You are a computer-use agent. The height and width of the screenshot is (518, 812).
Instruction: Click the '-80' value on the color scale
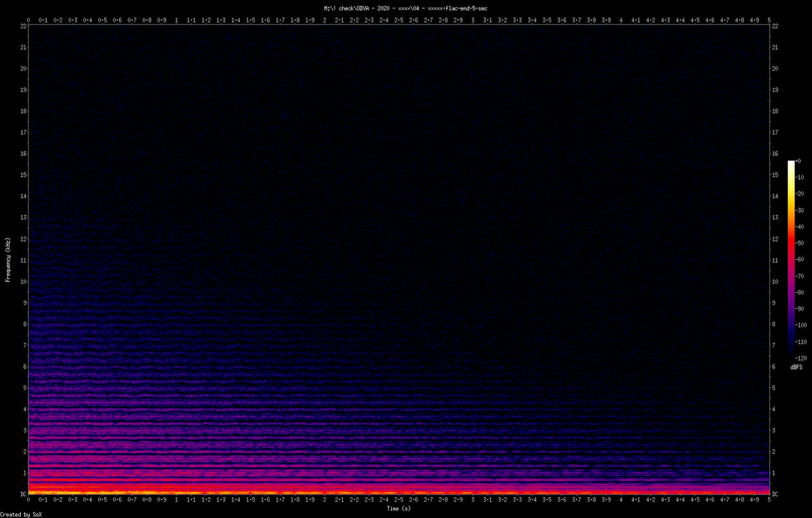point(799,292)
